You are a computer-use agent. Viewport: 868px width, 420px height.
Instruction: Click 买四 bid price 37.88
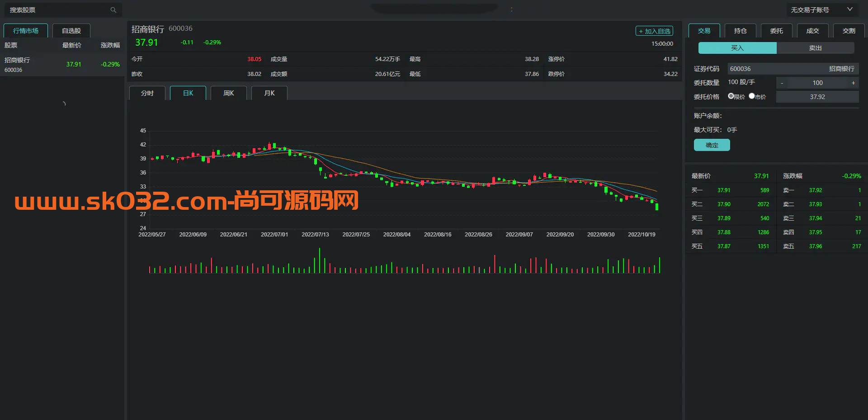point(724,232)
